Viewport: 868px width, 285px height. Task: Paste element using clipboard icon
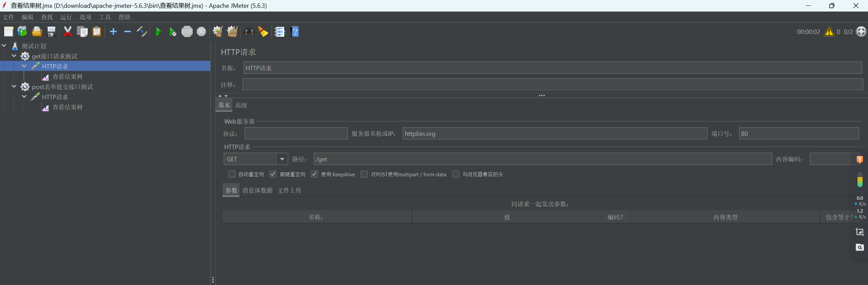(x=97, y=32)
